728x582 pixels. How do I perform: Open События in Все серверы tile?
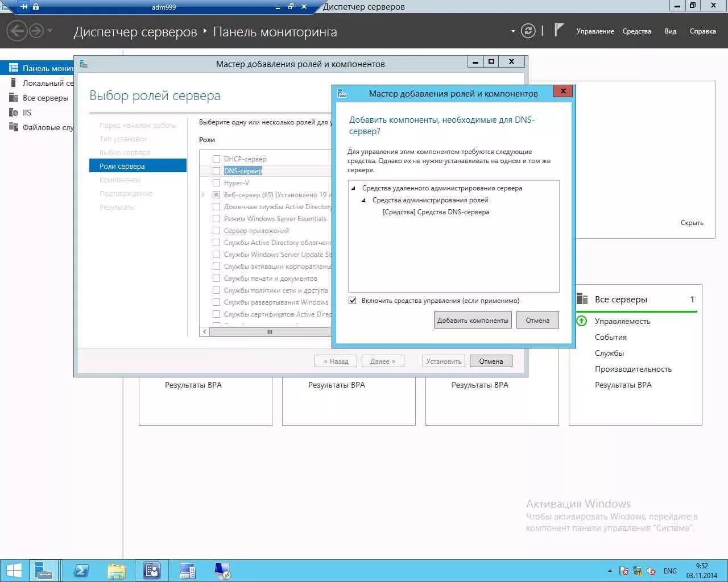coord(610,337)
